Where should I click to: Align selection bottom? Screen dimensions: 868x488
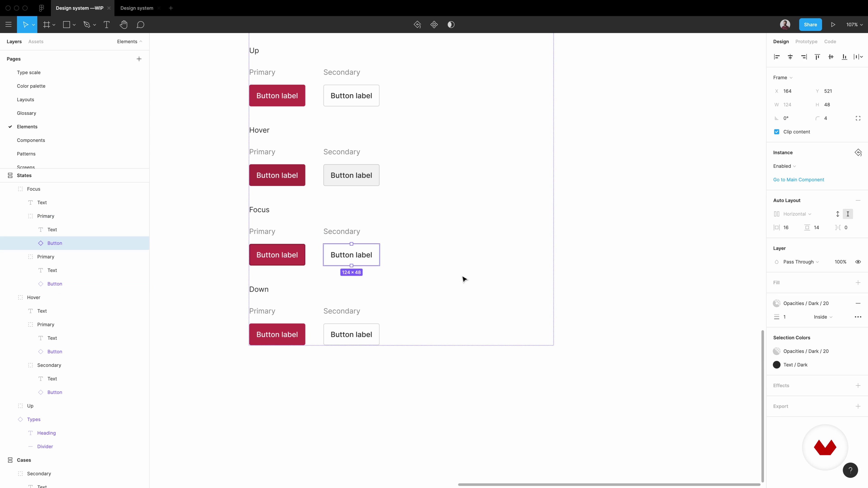click(x=844, y=57)
